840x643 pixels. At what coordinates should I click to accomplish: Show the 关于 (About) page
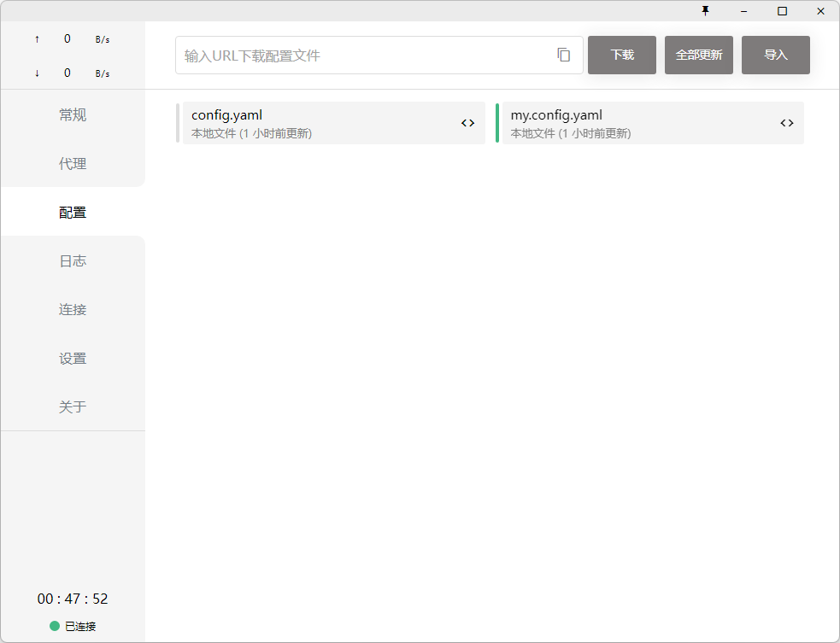(x=73, y=407)
